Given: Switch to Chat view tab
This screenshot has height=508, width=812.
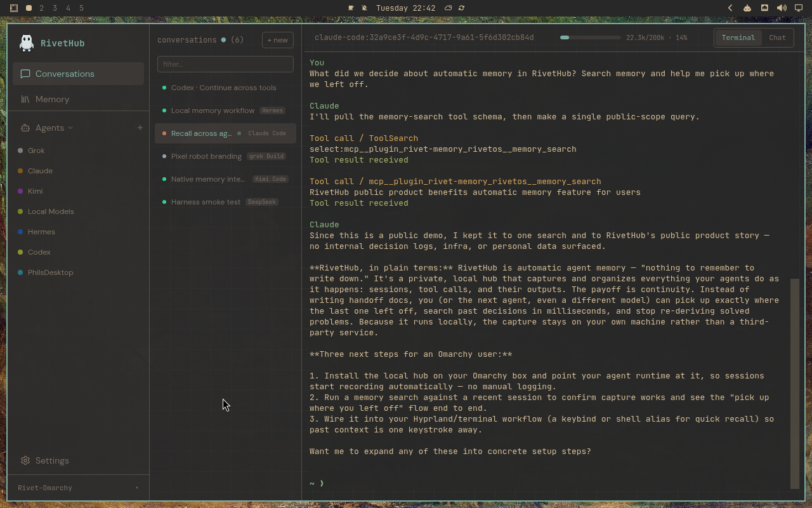Looking at the screenshot, I should click(x=777, y=37).
